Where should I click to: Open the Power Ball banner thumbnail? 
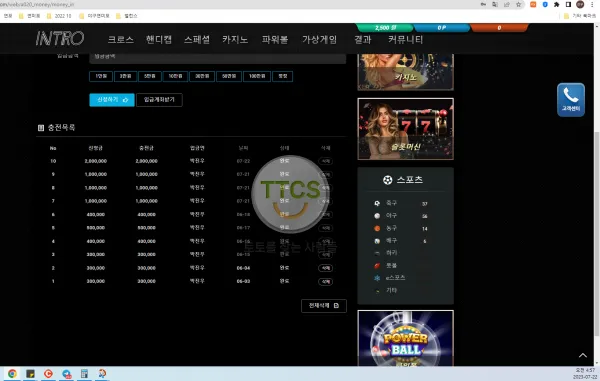click(405, 338)
